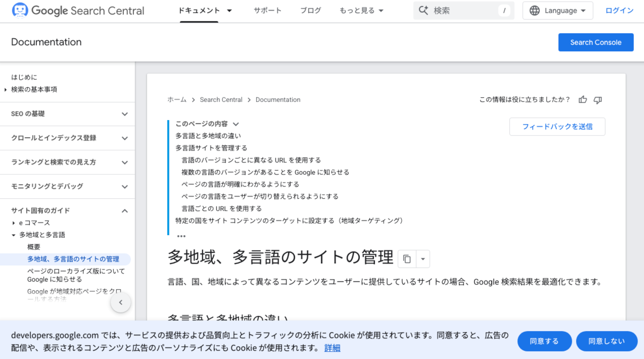Focus the 検索 search field
The image size is (644, 359).
coord(464,10)
